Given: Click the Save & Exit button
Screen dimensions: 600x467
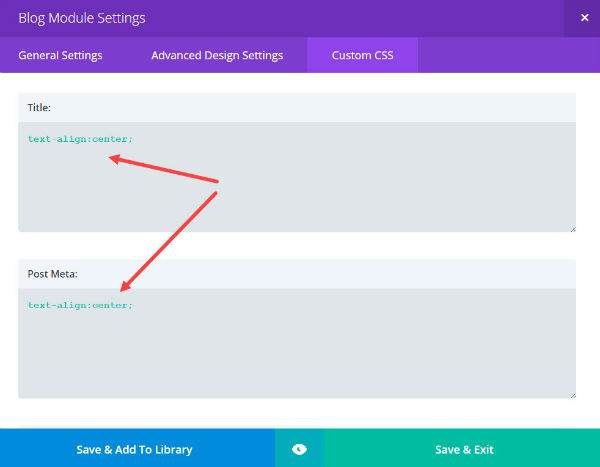Looking at the screenshot, I should click(x=462, y=448).
